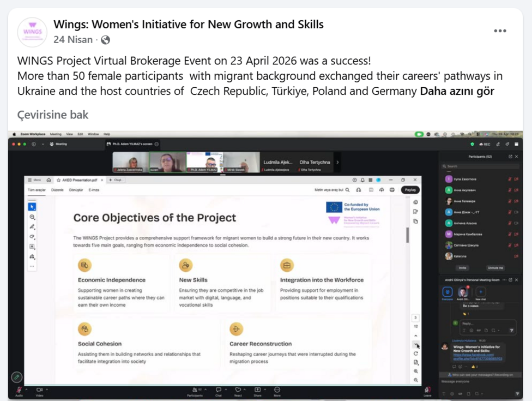Collapse post text with Daha azını gör
532x401 pixels.
point(457,91)
